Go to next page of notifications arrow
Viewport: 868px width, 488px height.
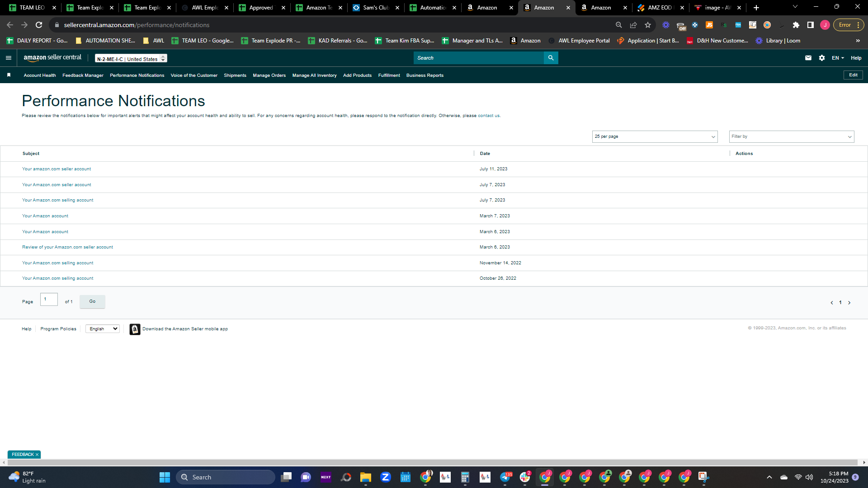[849, 303]
